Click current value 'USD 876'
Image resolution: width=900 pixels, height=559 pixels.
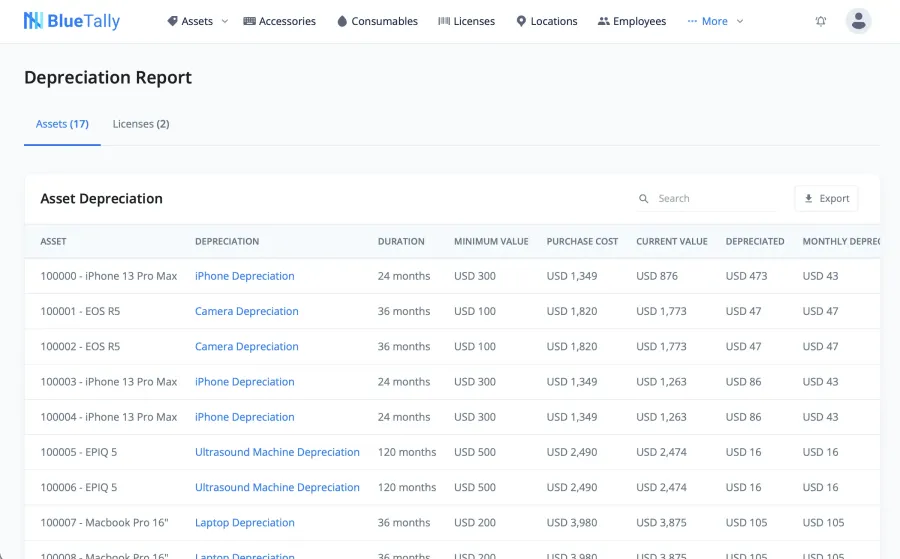[x=657, y=276]
